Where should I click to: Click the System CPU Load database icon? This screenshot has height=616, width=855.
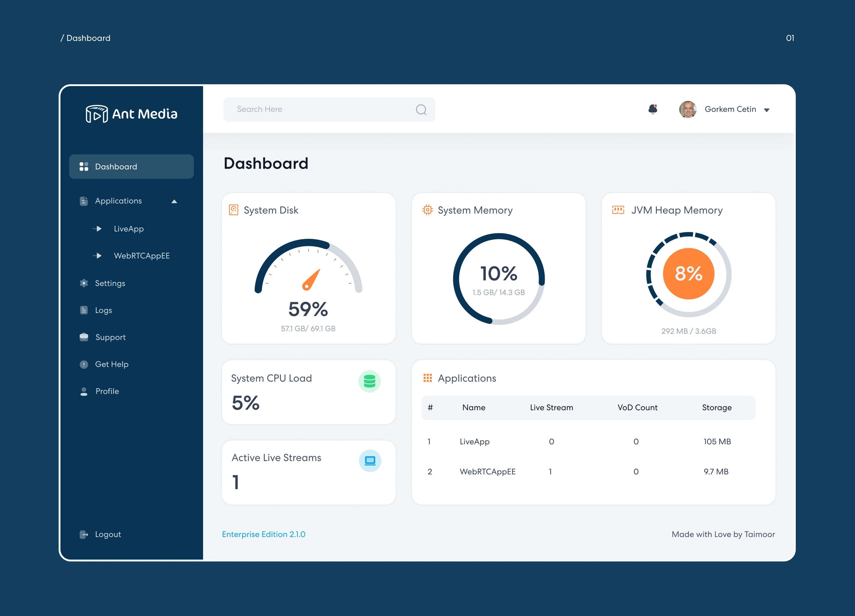(369, 381)
